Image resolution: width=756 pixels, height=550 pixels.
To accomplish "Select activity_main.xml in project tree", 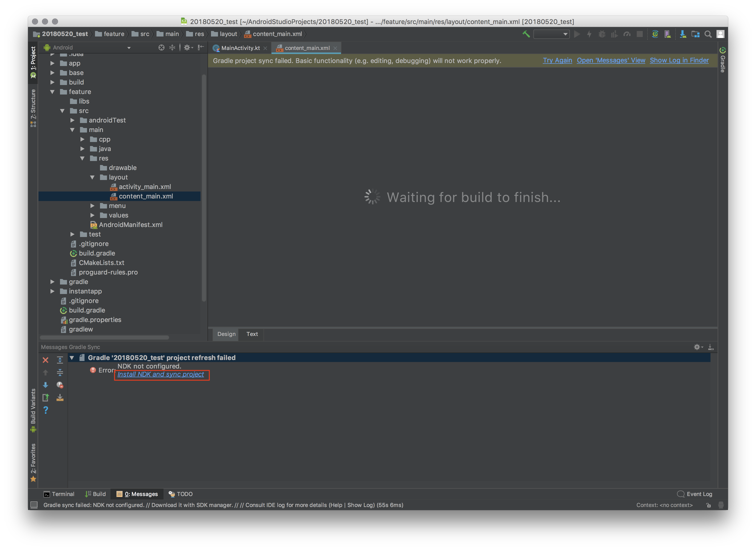I will click(141, 187).
